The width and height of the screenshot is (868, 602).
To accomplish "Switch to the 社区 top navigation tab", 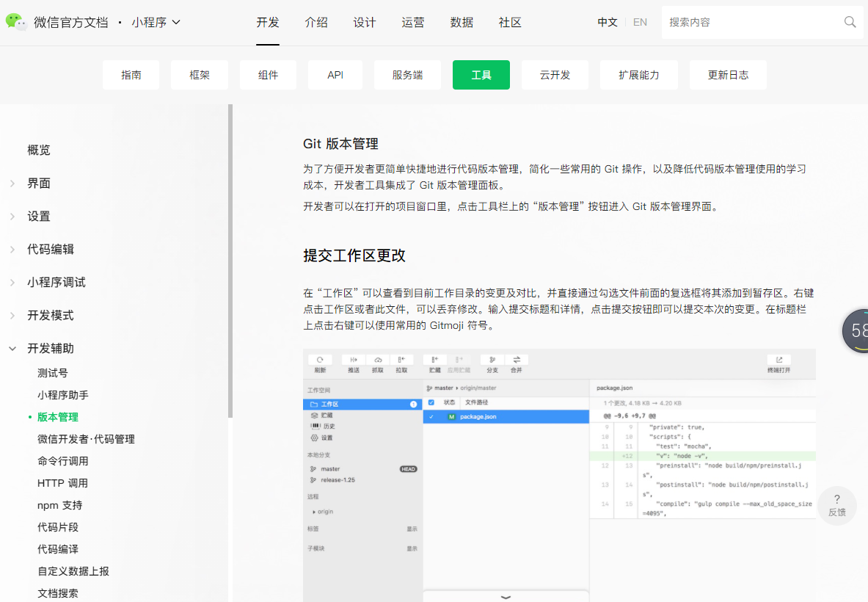I will tap(510, 22).
